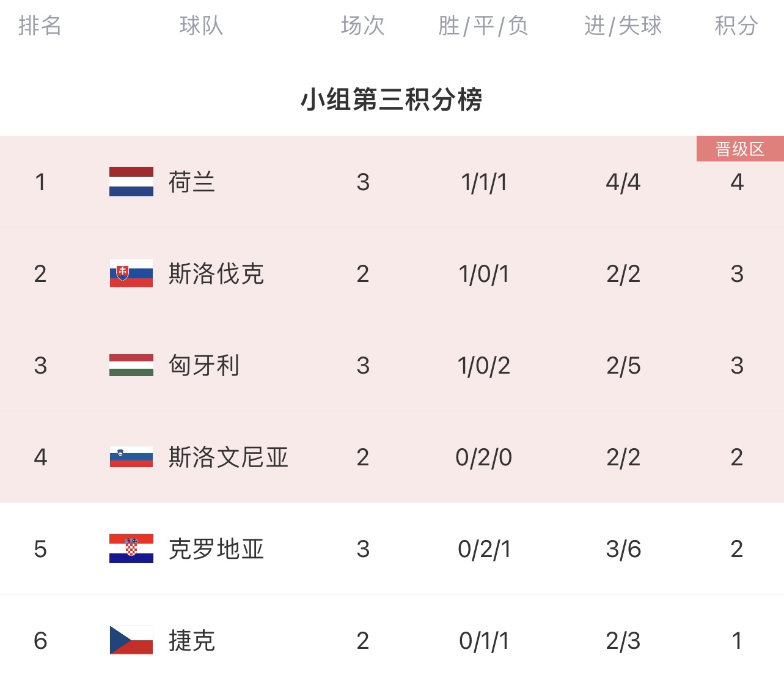Click the Croatia flag icon

pos(131,549)
